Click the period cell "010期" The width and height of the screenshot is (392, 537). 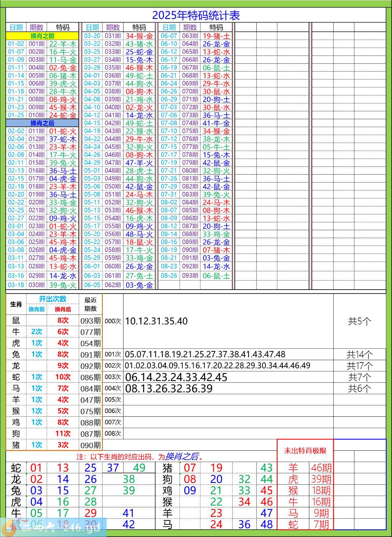coord(37,115)
